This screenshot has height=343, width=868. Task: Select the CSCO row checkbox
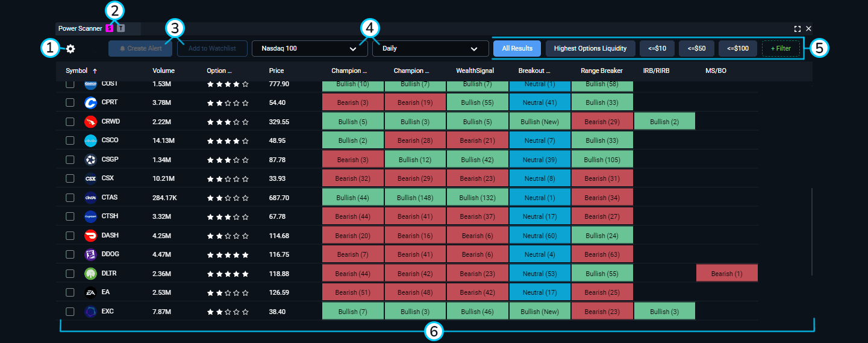[x=70, y=140]
